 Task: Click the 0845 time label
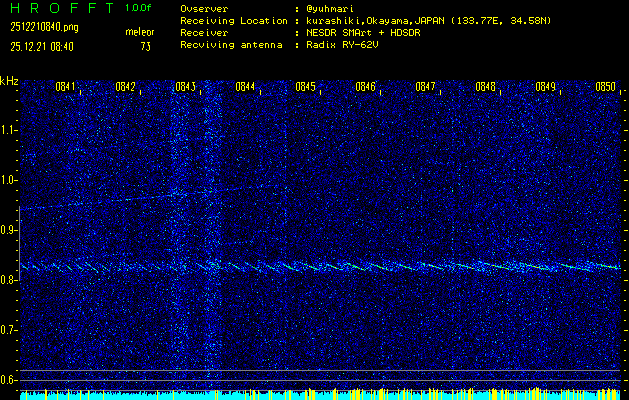(306, 87)
